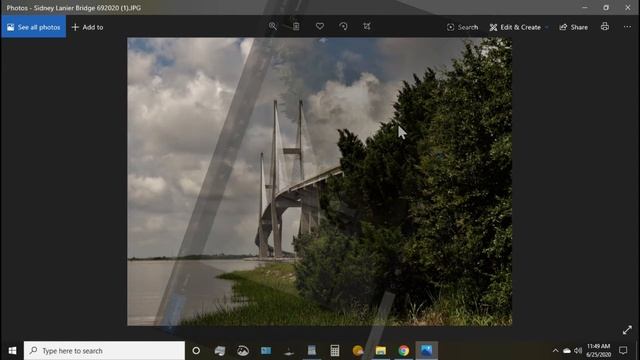Open the Windows Start menu
Viewport: 640px width, 360px height.
(x=12, y=351)
